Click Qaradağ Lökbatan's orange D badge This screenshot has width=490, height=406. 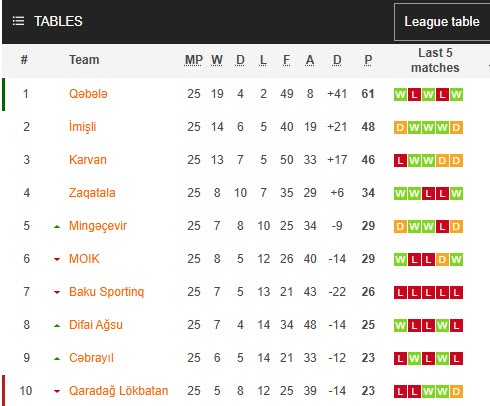(456, 392)
